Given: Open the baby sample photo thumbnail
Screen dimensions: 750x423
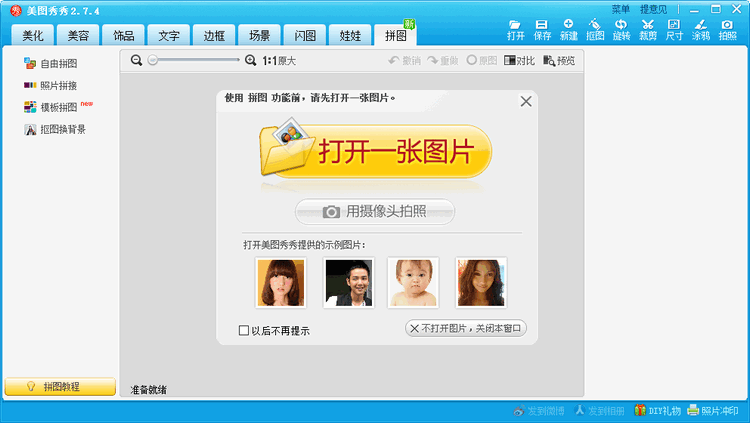Looking at the screenshot, I should [x=413, y=282].
